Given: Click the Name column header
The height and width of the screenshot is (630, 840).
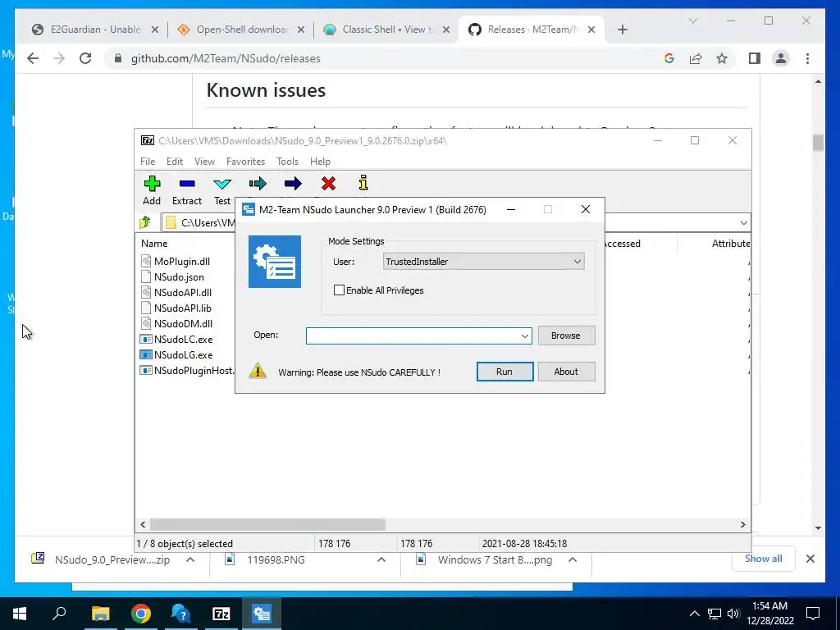Looking at the screenshot, I should click(154, 243).
